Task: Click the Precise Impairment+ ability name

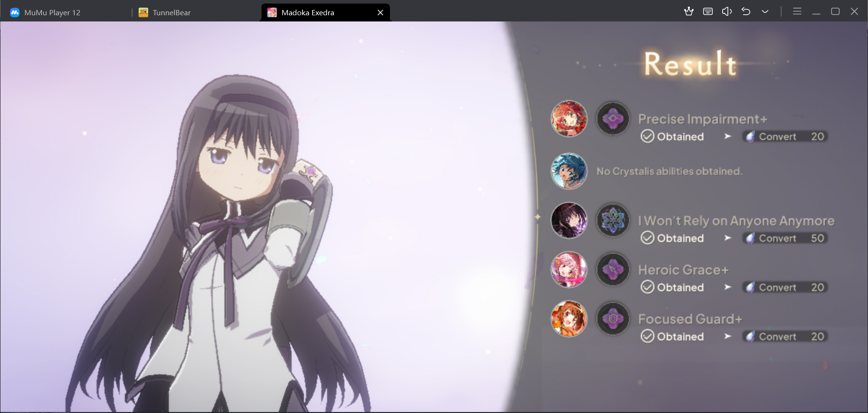Action: (x=703, y=119)
